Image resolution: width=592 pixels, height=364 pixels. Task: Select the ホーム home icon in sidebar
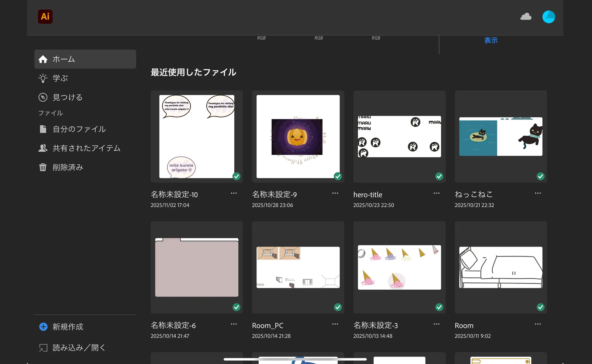pos(43,59)
